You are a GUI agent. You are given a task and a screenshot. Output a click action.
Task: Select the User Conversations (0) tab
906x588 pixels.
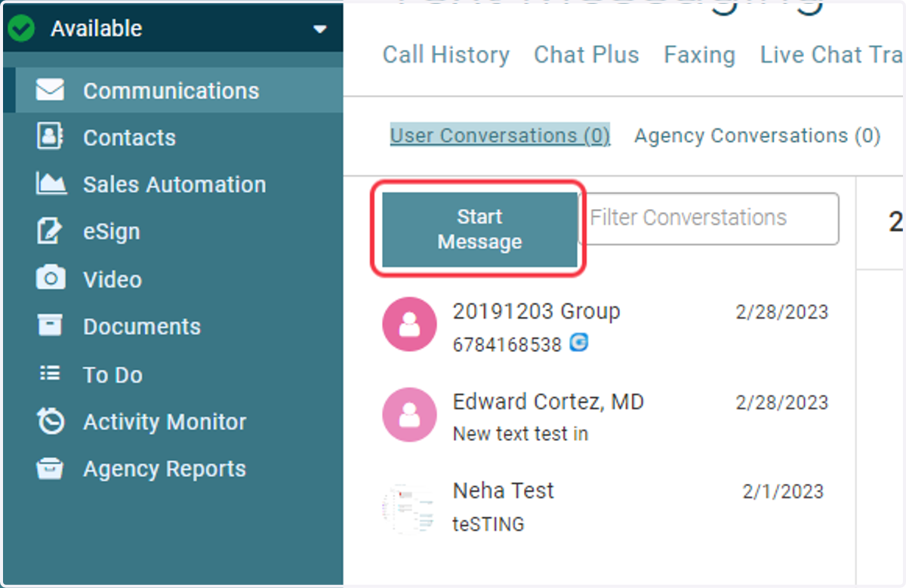[x=500, y=135]
